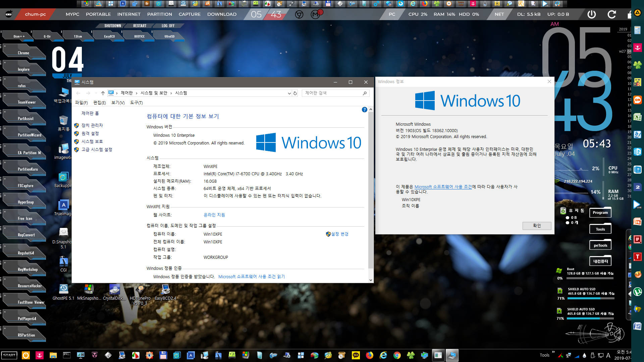Click 원격 설정 link
Image resolution: width=644 pixels, height=362 pixels.
tap(90, 133)
